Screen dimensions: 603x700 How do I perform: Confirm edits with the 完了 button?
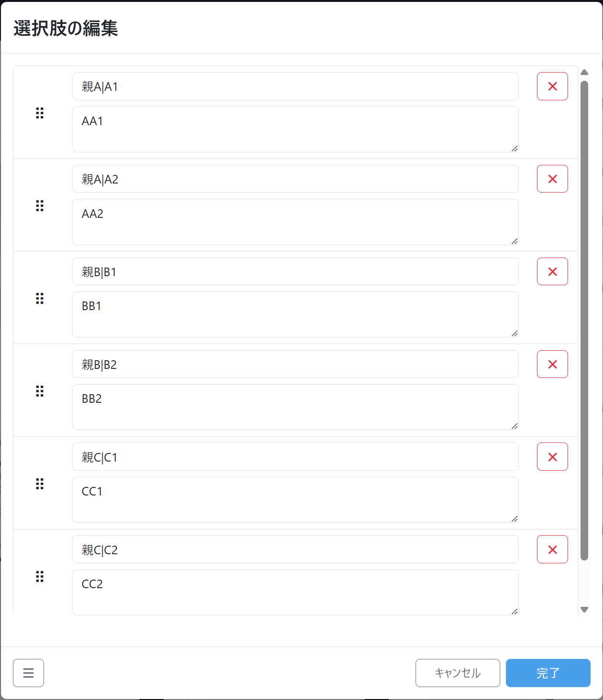pos(548,673)
